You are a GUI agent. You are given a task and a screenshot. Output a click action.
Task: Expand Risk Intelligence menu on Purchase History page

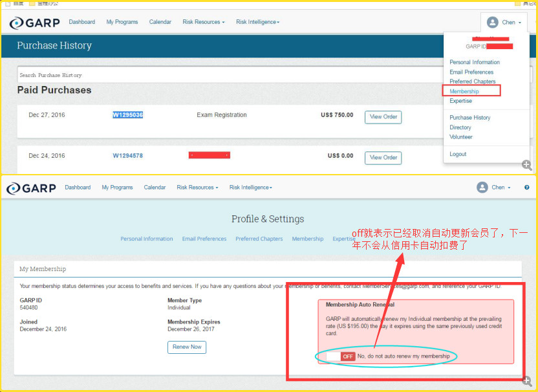(257, 22)
